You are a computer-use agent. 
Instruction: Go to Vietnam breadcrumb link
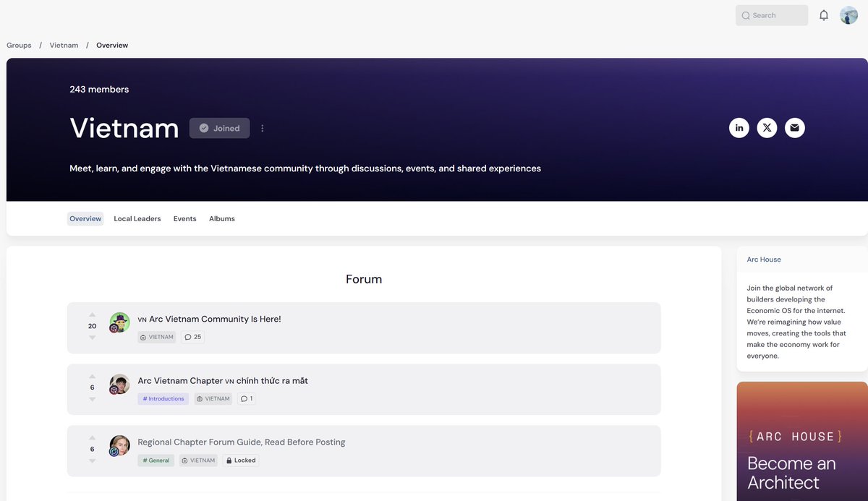tap(64, 45)
